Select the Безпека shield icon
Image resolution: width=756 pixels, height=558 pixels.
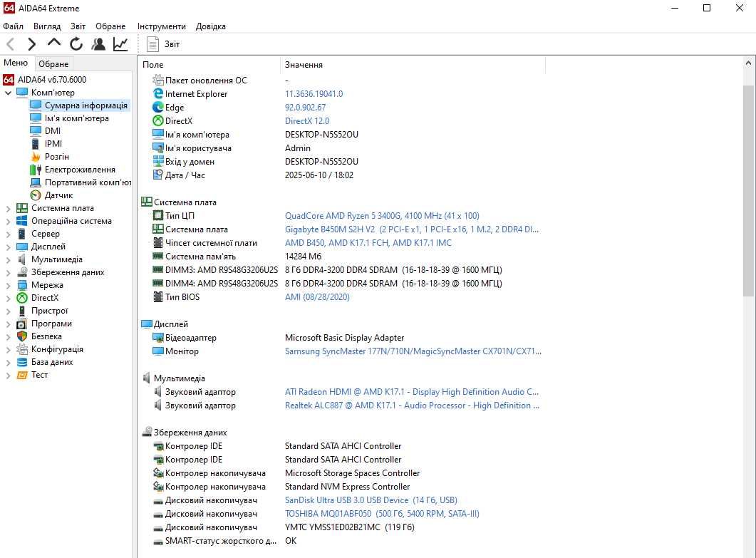21,336
